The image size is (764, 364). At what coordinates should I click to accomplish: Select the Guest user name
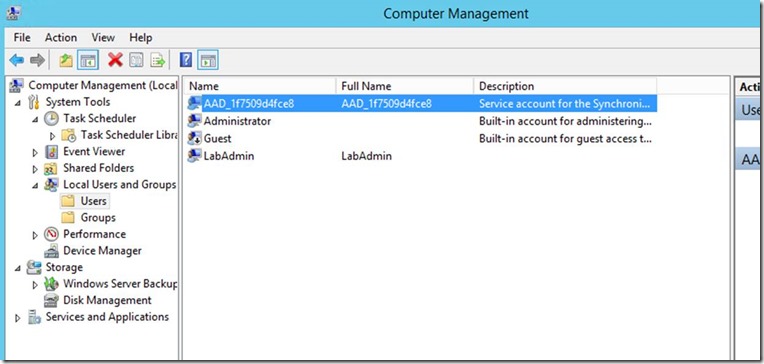tap(217, 138)
